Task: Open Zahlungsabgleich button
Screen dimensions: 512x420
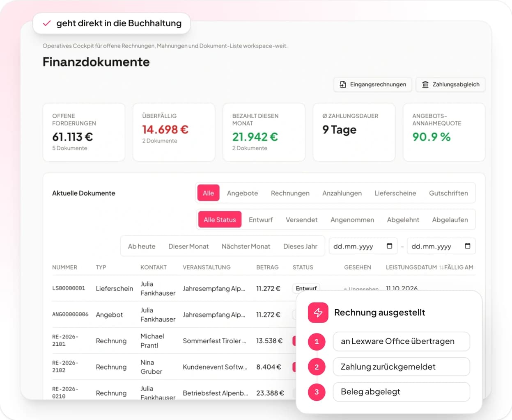Action: click(x=450, y=84)
